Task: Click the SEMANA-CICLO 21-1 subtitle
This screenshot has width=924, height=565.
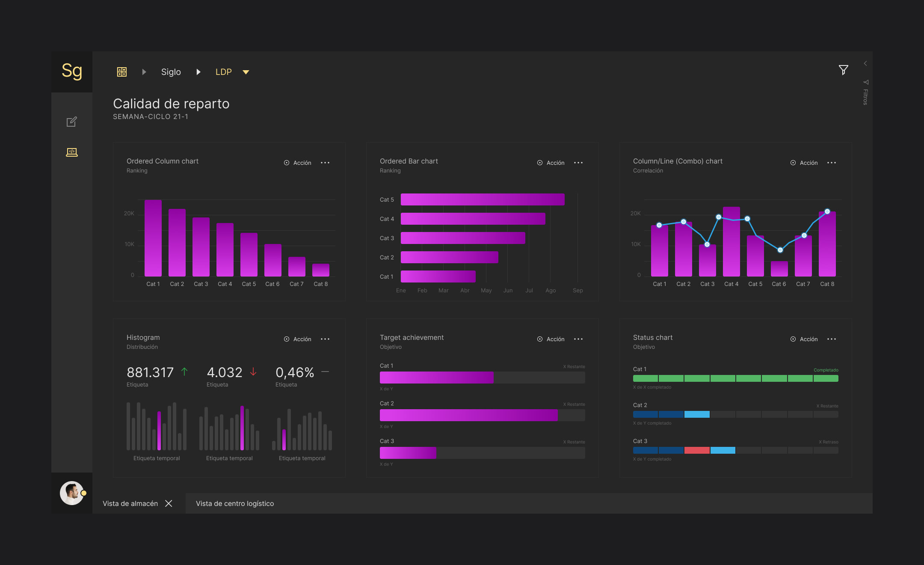Action: 151,116
